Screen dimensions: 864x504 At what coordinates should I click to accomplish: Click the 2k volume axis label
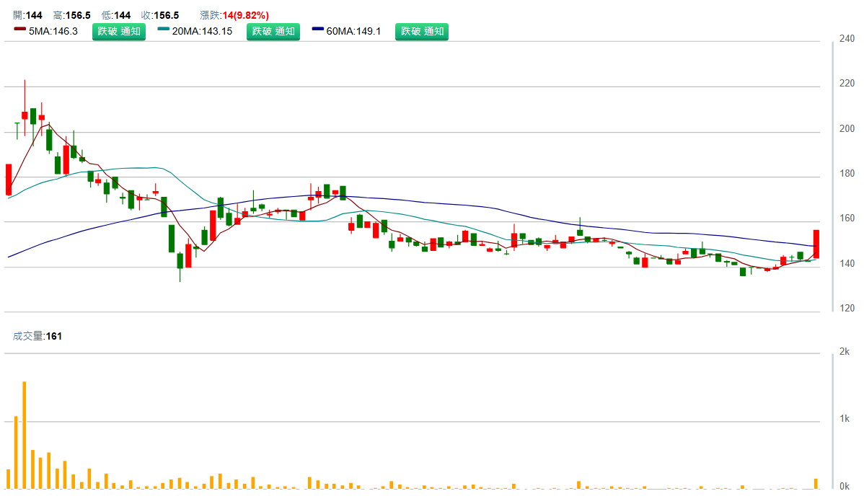tap(844, 351)
